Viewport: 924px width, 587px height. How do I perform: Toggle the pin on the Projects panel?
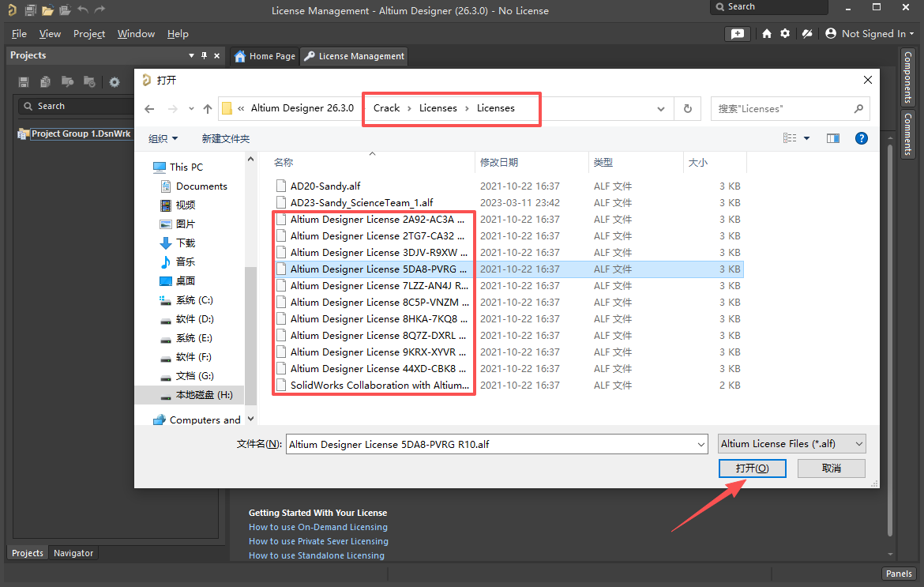click(204, 55)
